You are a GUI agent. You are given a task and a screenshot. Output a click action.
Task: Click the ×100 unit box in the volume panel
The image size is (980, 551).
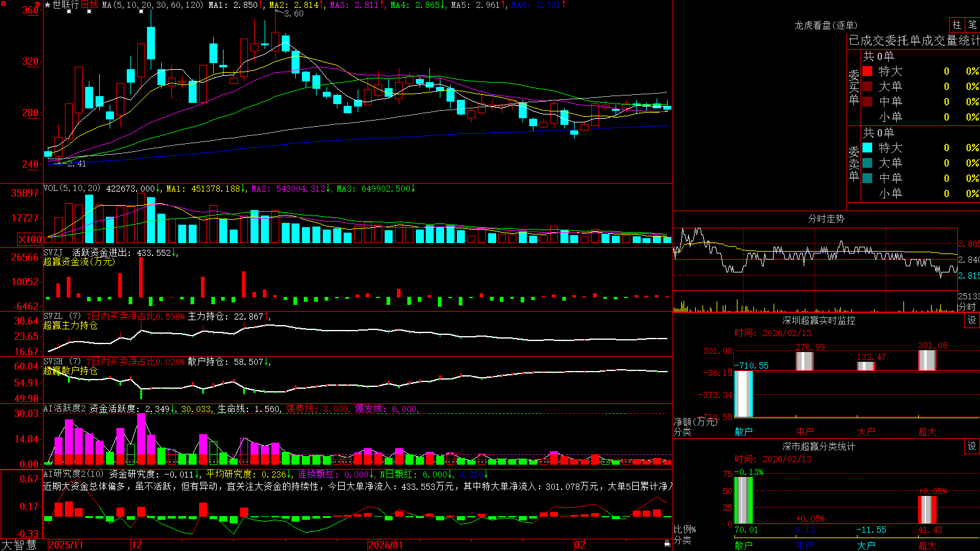click(29, 239)
